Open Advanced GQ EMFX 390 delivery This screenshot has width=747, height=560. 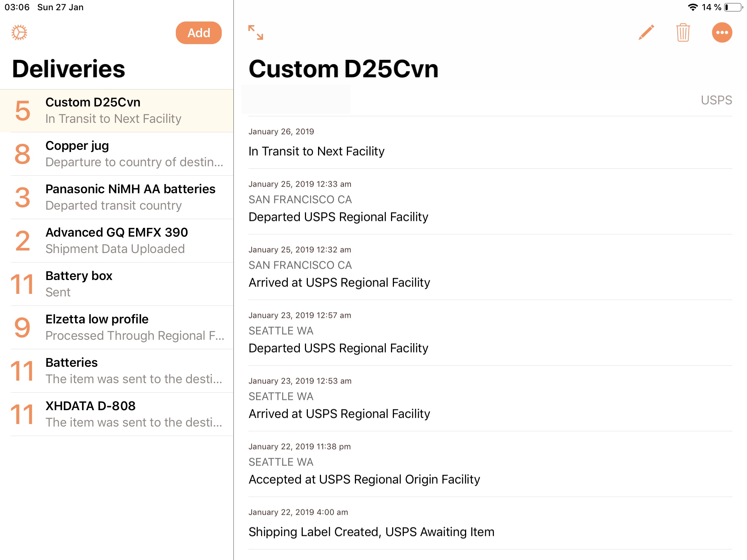(117, 241)
